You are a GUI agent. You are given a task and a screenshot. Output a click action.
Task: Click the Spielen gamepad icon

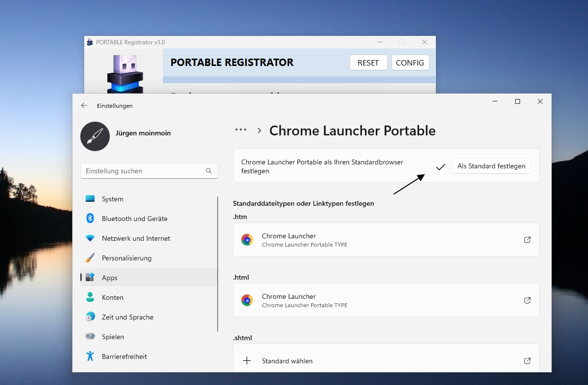coord(90,336)
